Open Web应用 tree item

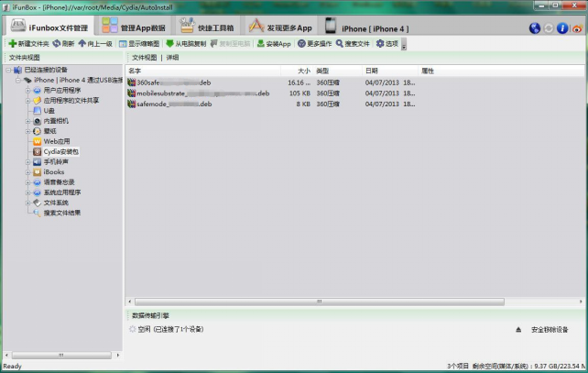(57, 141)
